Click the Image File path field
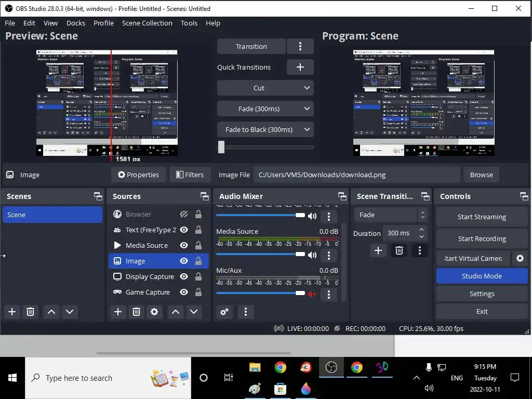The width and height of the screenshot is (532, 399). point(357,175)
